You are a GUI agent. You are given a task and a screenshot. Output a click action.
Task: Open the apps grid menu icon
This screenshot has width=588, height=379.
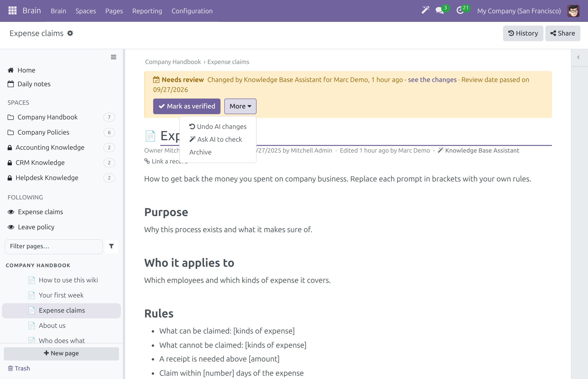coord(12,11)
